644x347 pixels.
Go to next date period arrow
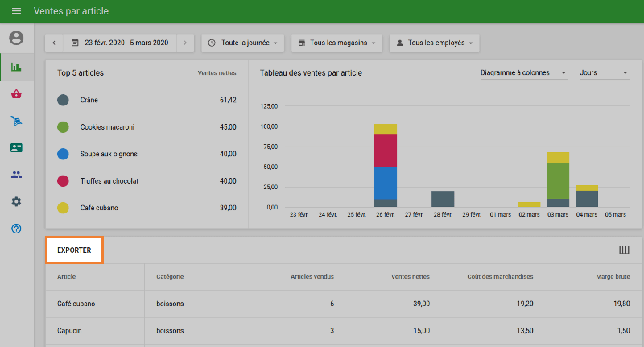tap(185, 42)
